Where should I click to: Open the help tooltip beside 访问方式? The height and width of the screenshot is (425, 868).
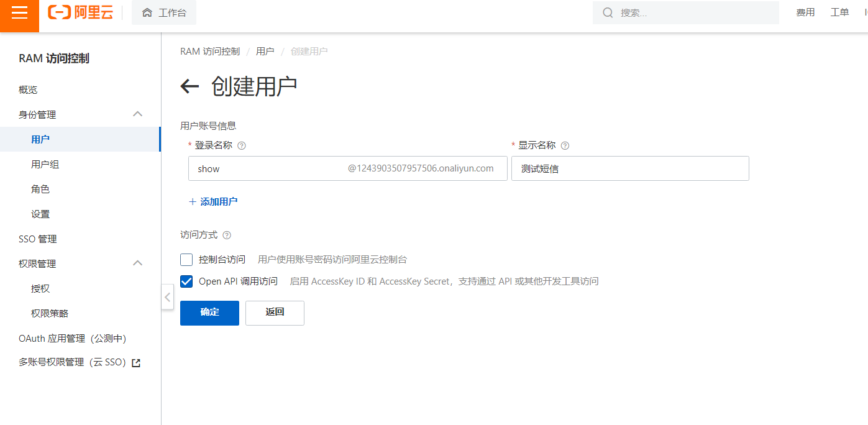(x=227, y=235)
